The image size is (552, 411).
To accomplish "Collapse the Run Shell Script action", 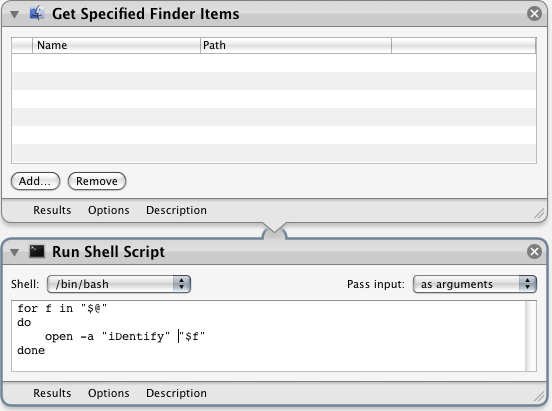I will click(x=14, y=253).
